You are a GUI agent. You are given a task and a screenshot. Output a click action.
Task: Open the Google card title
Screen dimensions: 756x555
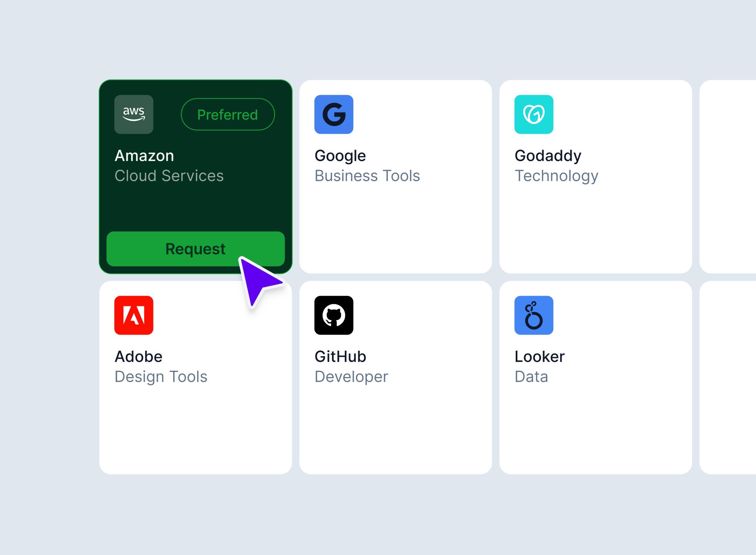tap(340, 156)
